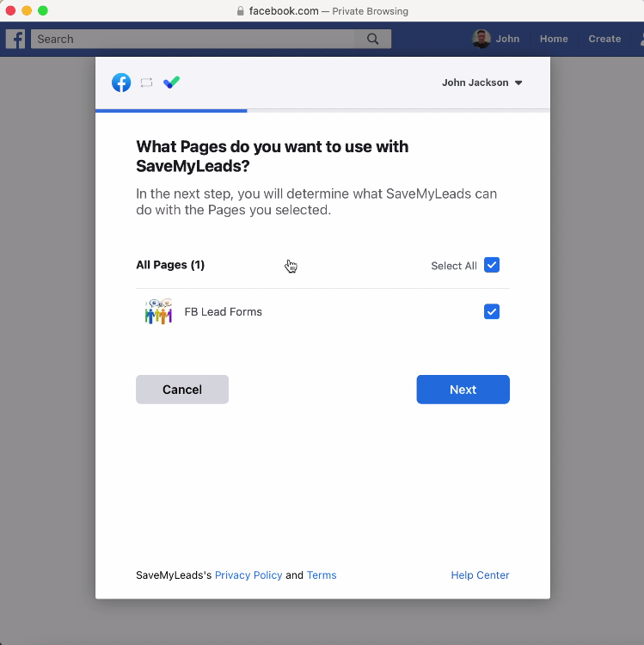
Task: Click the Facebook logo in the top navigation bar
Action: pos(15,39)
